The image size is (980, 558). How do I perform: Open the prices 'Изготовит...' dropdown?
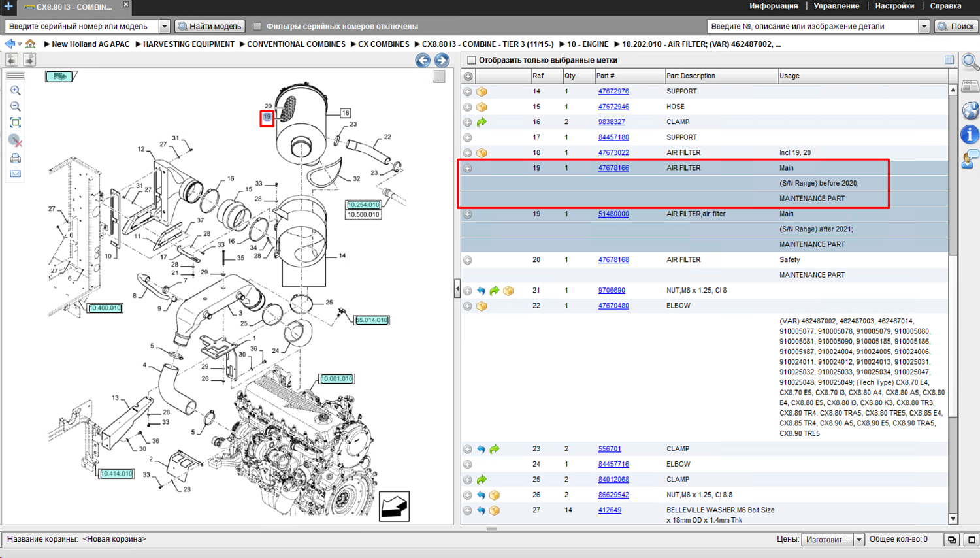[x=858, y=540]
